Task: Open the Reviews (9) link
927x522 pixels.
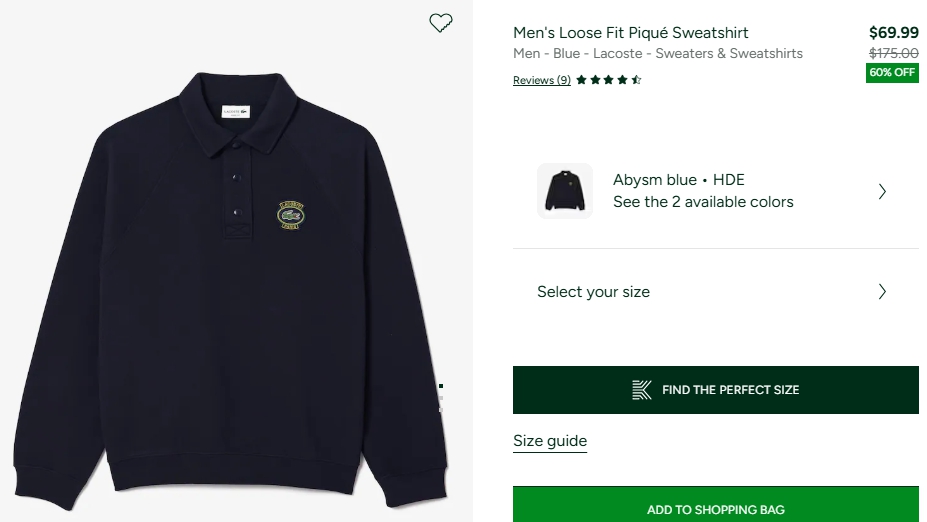Action: pyautogui.click(x=541, y=81)
